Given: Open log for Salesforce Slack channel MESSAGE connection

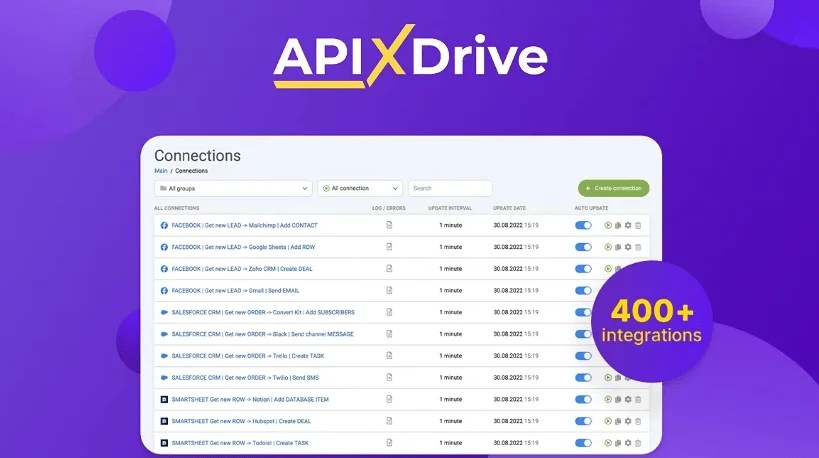Looking at the screenshot, I should [x=389, y=334].
